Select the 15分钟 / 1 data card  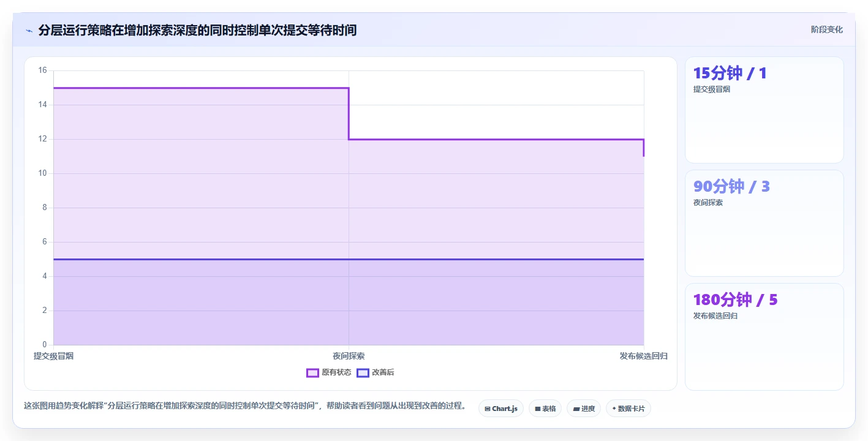764,110
